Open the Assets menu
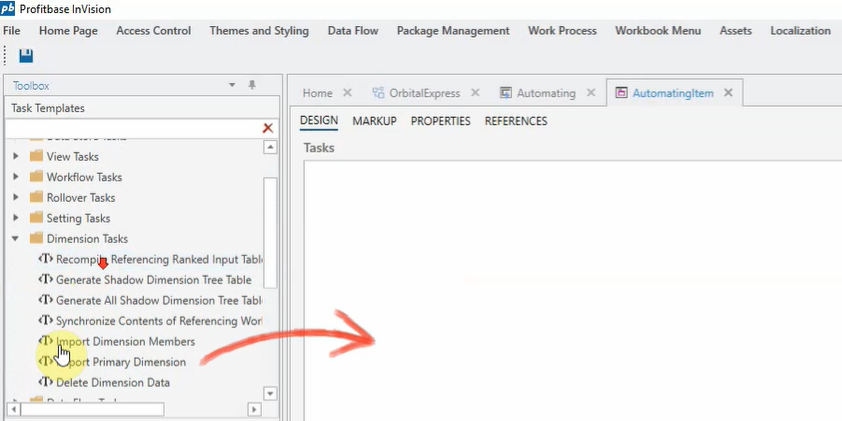 pyautogui.click(x=736, y=31)
